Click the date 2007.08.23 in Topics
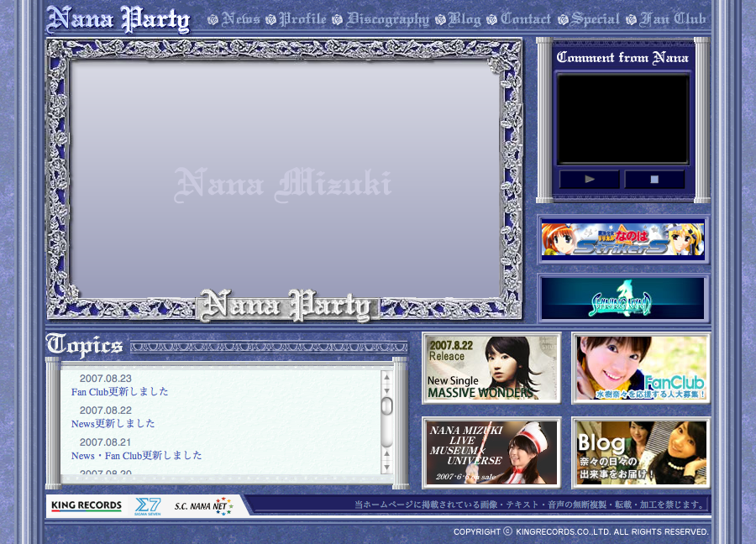 click(106, 379)
